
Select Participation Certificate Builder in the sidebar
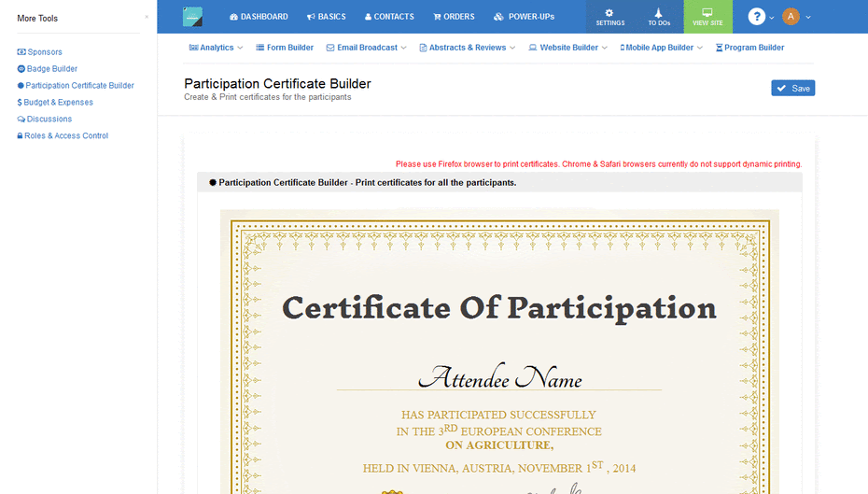point(76,85)
